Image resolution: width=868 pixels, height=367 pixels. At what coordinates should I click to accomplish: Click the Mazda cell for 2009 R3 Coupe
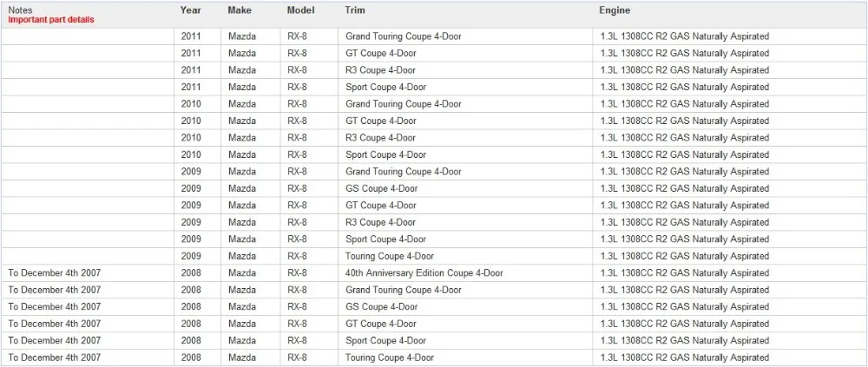(251, 222)
